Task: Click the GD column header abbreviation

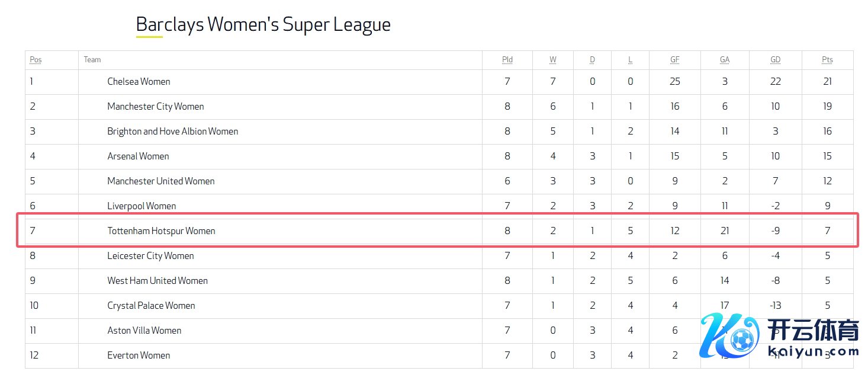Action: pos(775,60)
